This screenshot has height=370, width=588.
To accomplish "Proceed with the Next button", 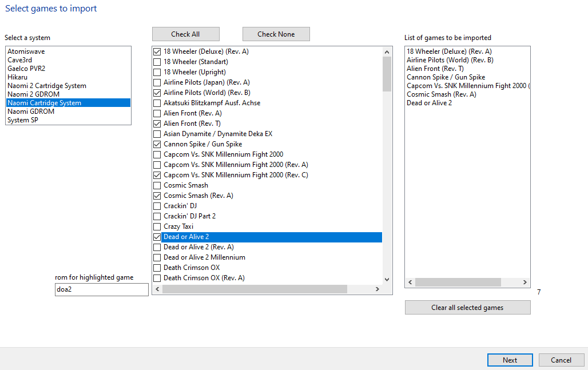I will coord(510,360).
